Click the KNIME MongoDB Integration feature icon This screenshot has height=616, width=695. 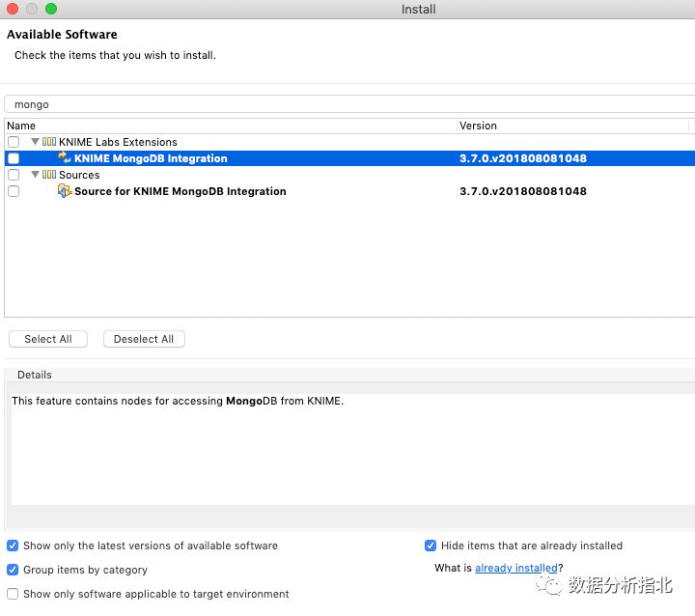65,158
